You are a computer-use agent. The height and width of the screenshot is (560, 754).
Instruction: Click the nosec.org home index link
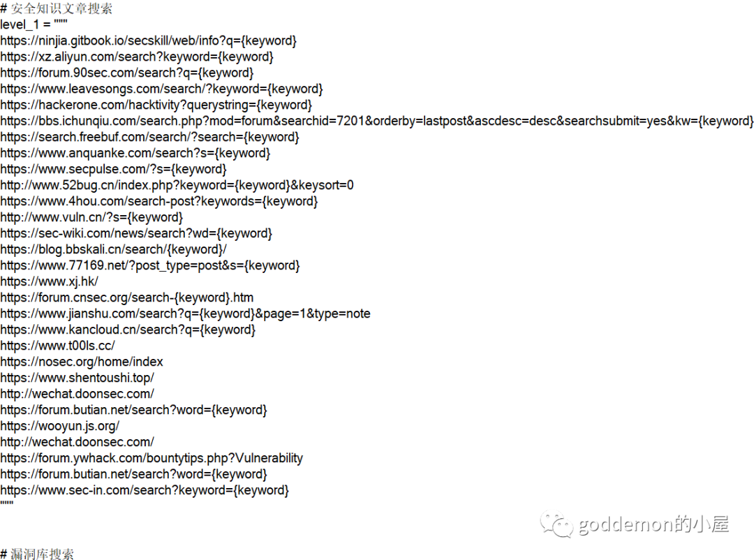(81, 362)
